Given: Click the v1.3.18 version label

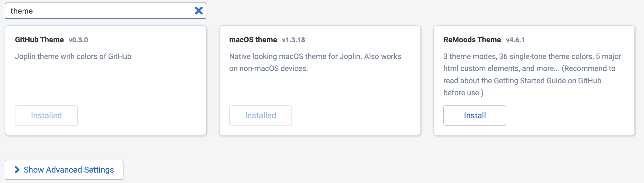Looking at the screenshot, I should tap(293, 40).
